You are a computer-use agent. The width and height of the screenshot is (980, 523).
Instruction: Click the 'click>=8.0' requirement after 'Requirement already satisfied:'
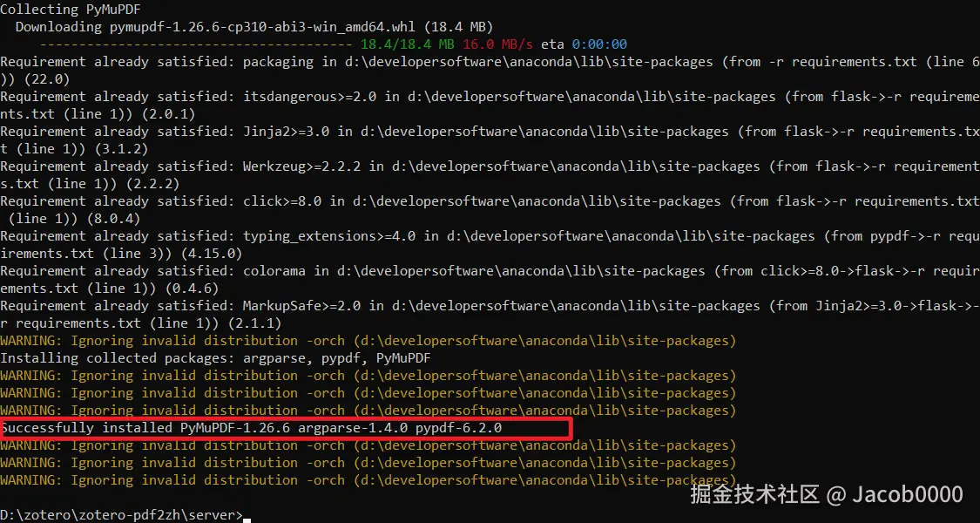pos(282,201)
